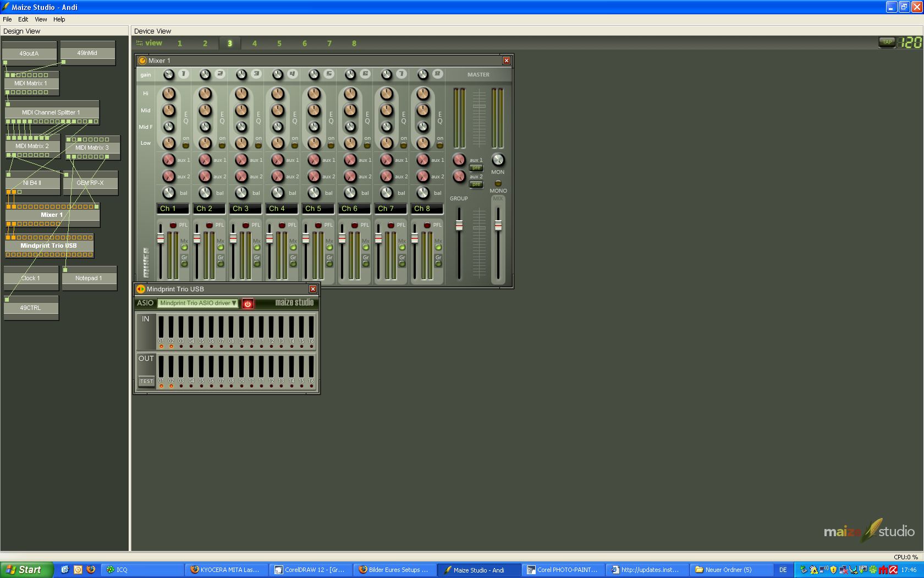Toggle the master MONO switch
The image size is (924, 578).
[x=498, y=183]
